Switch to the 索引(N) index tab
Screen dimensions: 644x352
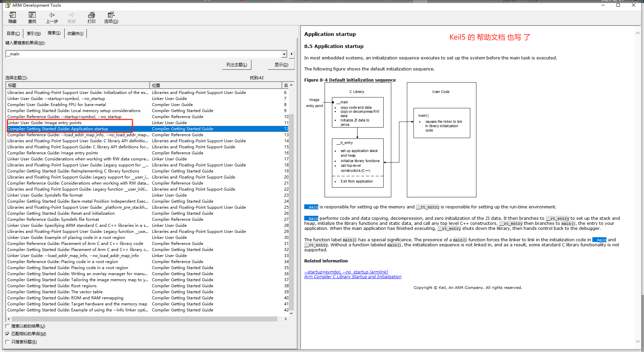pos(34,33)
